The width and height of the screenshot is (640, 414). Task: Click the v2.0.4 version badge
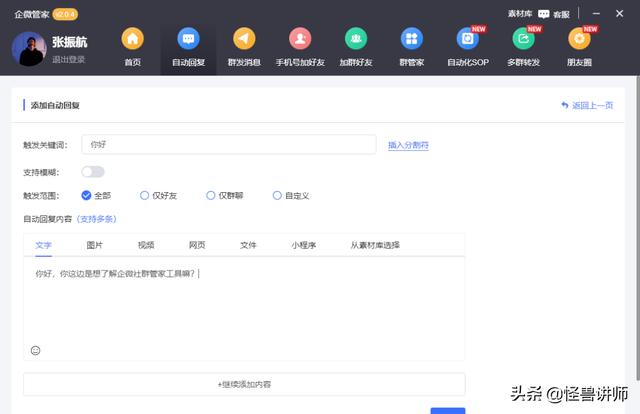click(x=65, y=14)
